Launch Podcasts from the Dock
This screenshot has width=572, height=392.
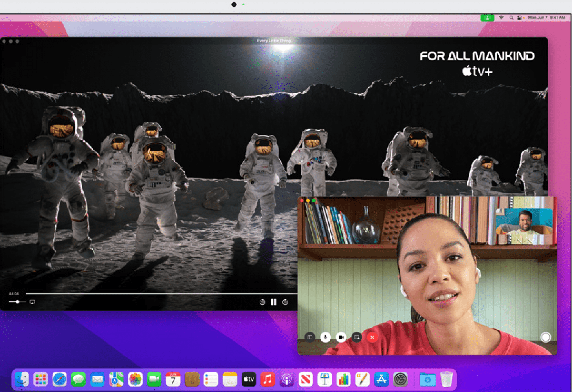pyautogui.click(x=287, y=379)
